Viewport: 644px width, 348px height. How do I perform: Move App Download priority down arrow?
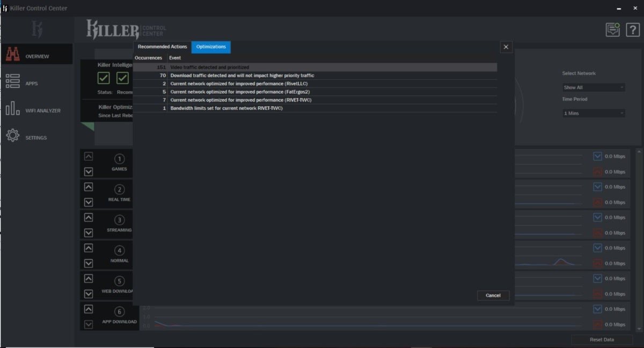(89, 324)
